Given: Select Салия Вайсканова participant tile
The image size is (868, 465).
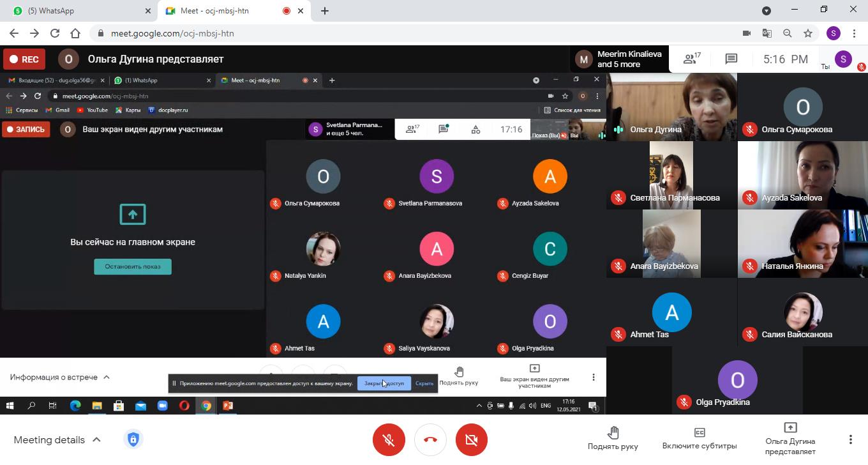Looking at the screenshot, I should (x=803, y=312).
